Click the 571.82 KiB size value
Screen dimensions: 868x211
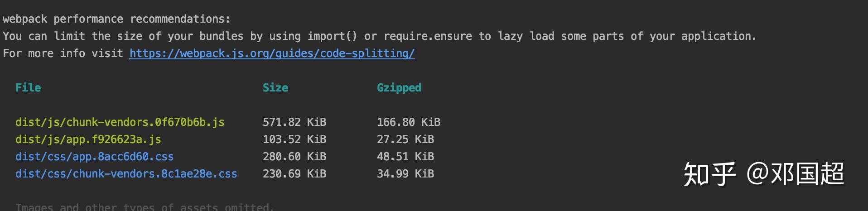pos(294,122)
